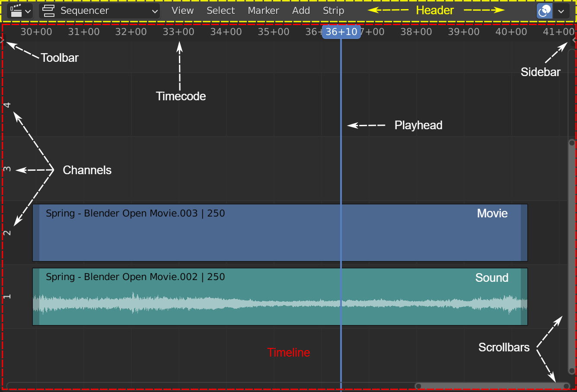Click the 33+00 mark on the timecode ruler
The image size is (577, 392).
pos(179,32)
